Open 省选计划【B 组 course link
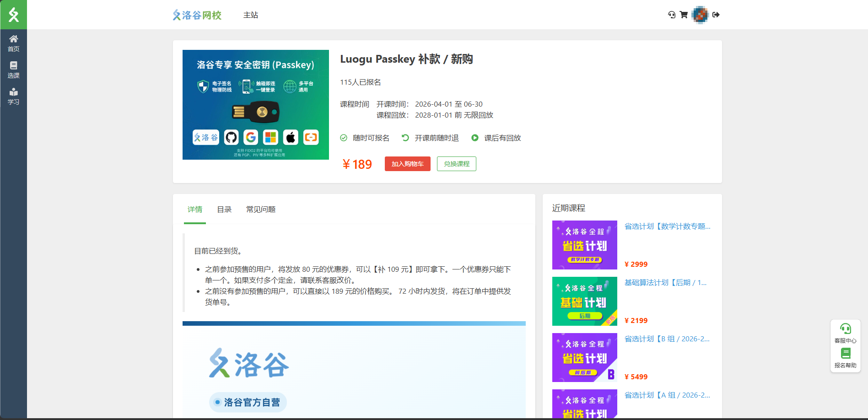The height and width of the screenshot is (420, 868). tap(667, 339)
